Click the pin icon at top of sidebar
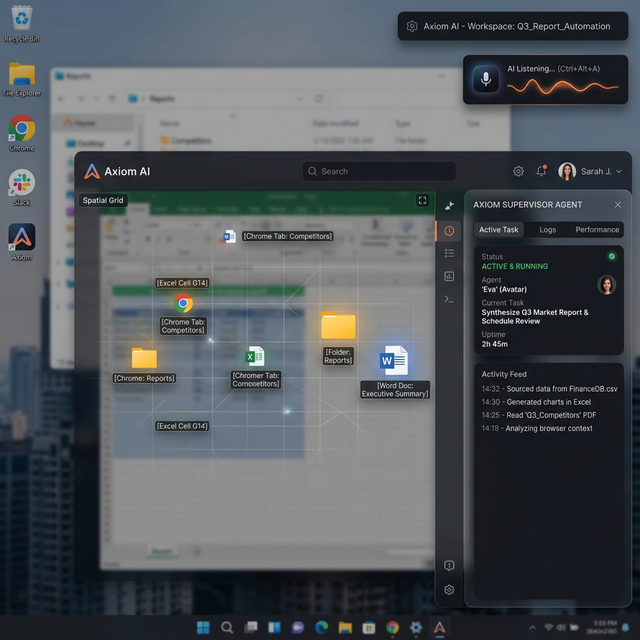This screenshot has height=640, width=640. pyautogui.click(x=449, y=206)
